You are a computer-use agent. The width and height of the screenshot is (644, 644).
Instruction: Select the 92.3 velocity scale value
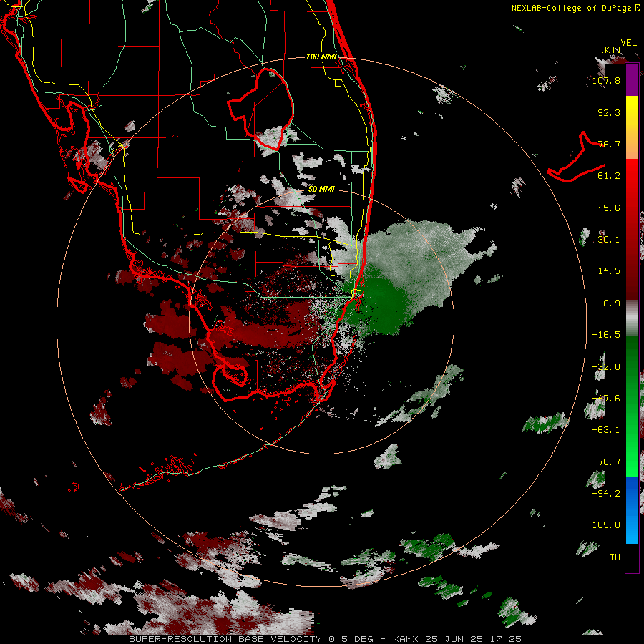tap(609, 112)
